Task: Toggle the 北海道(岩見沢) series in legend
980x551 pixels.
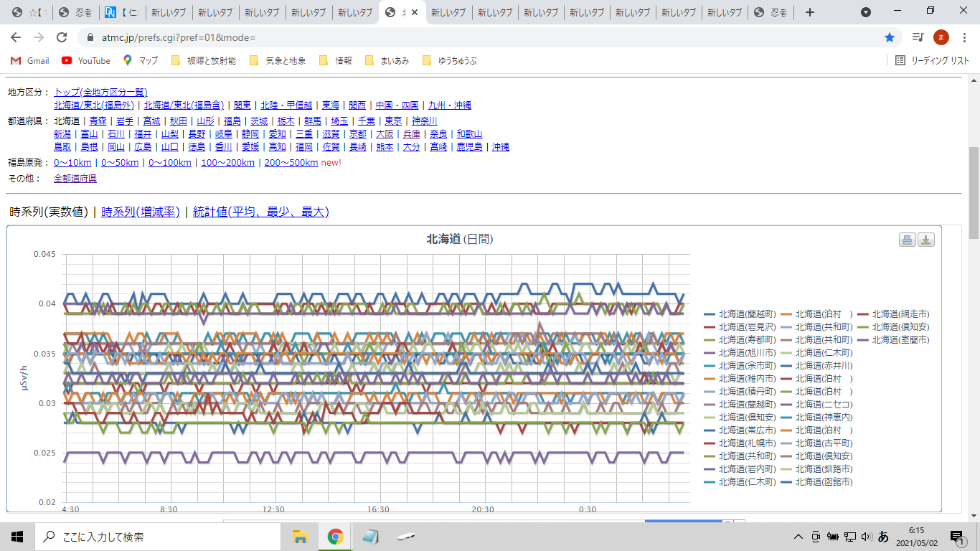Action: 740,327
